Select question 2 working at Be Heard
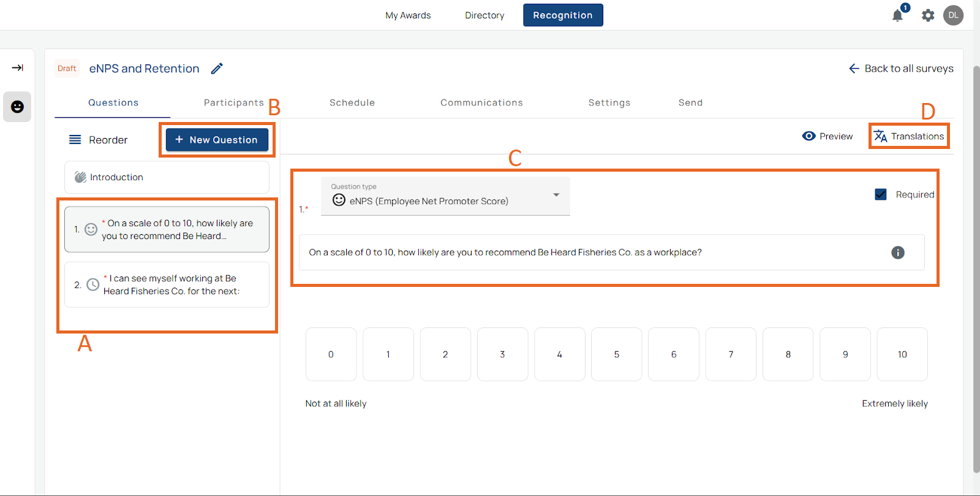 coord(167,284)
